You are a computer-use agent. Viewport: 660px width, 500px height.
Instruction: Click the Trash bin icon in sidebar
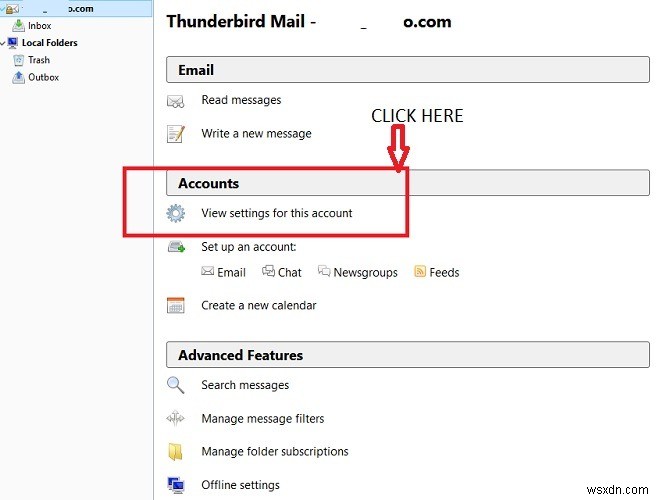tap(19, 60)
